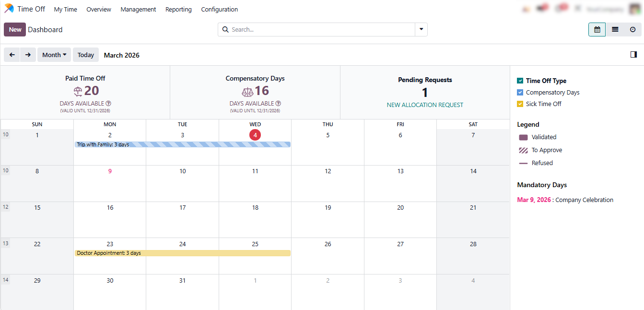The image size is (644, 310).
Task: Open the activity clock view icon
Action: click(632, 30)
